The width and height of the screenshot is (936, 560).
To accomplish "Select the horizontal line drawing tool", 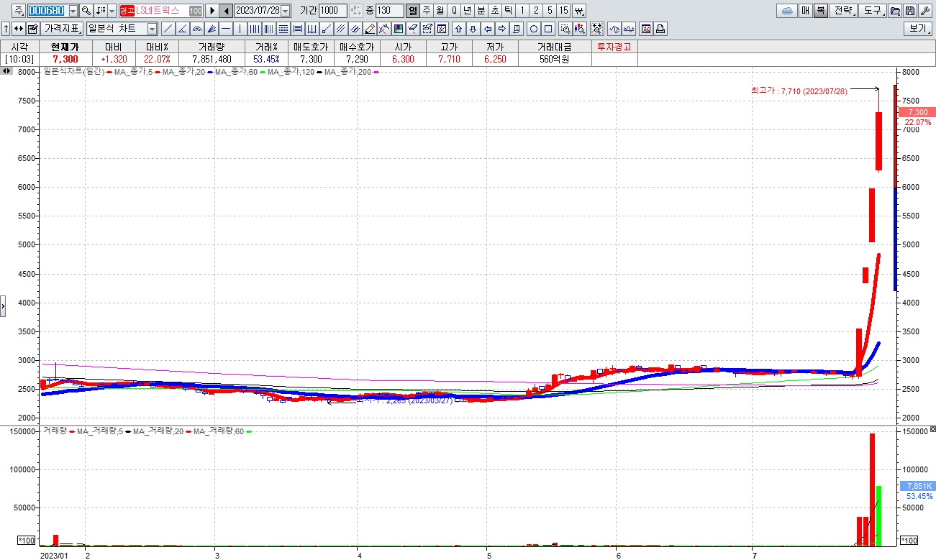I will point(226,29).
